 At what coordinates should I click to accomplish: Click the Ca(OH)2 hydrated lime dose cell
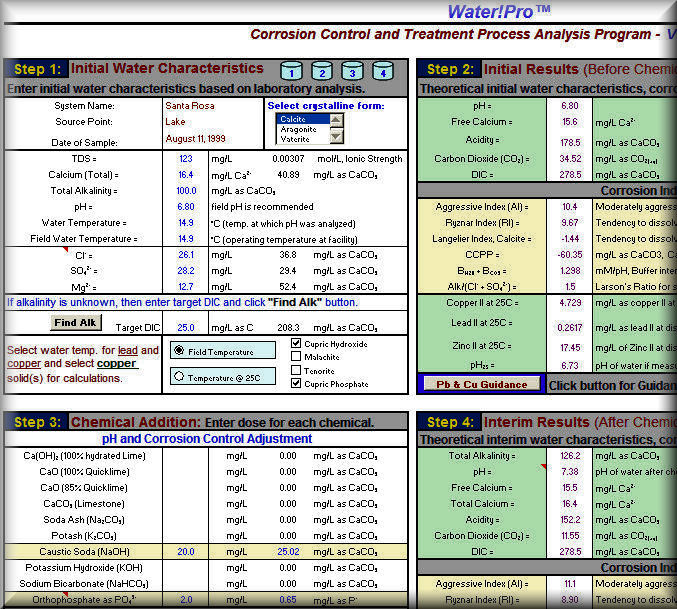[x=186, y=456]
